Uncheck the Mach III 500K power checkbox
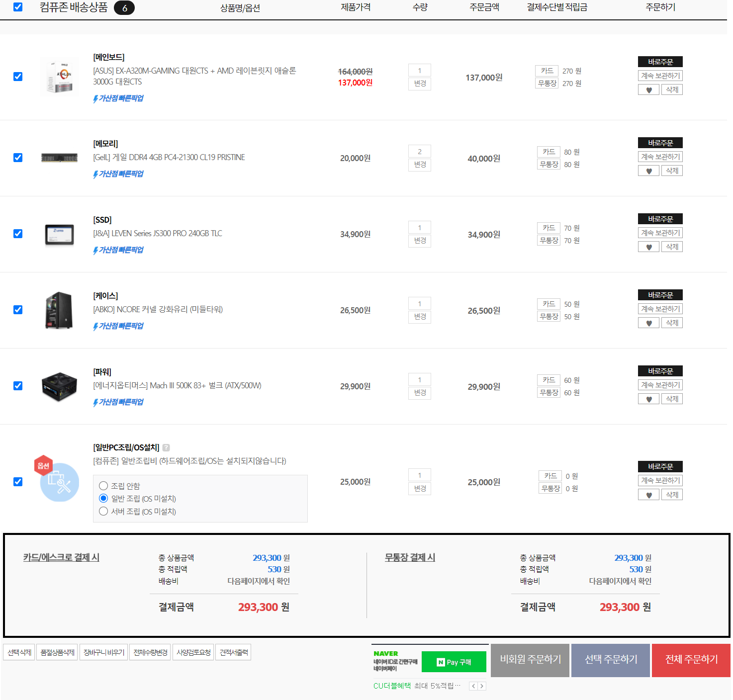This screenshot has width=733, height=700. [18, 386]
